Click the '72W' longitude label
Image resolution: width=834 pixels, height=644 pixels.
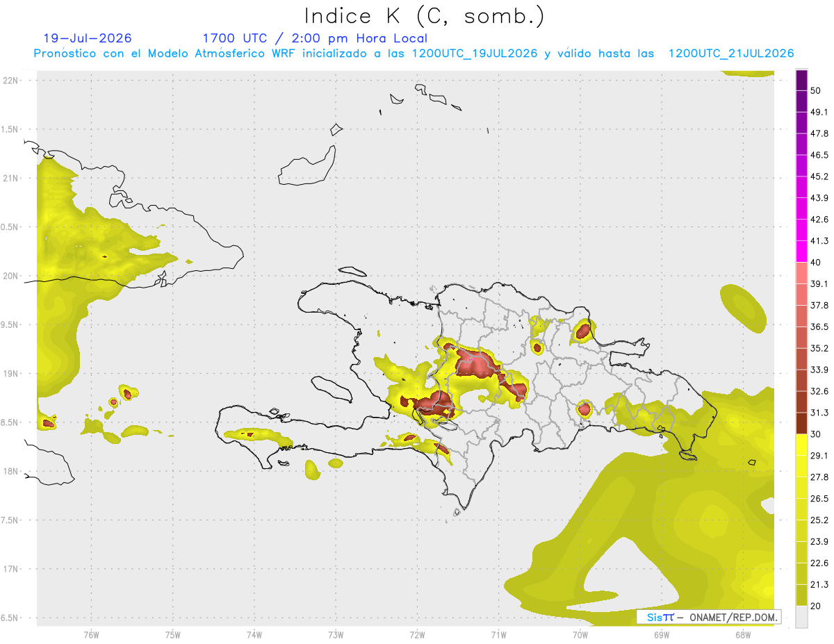pyautogui.click(x=417, y=634)
